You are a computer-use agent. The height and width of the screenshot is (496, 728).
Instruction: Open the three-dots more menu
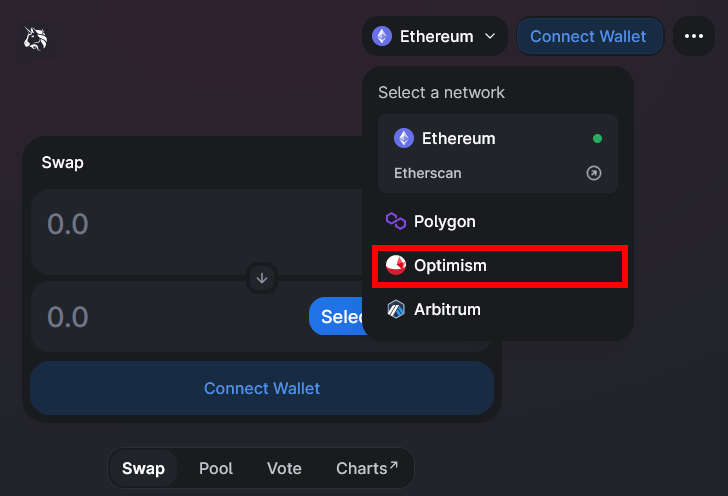(694, 36)
